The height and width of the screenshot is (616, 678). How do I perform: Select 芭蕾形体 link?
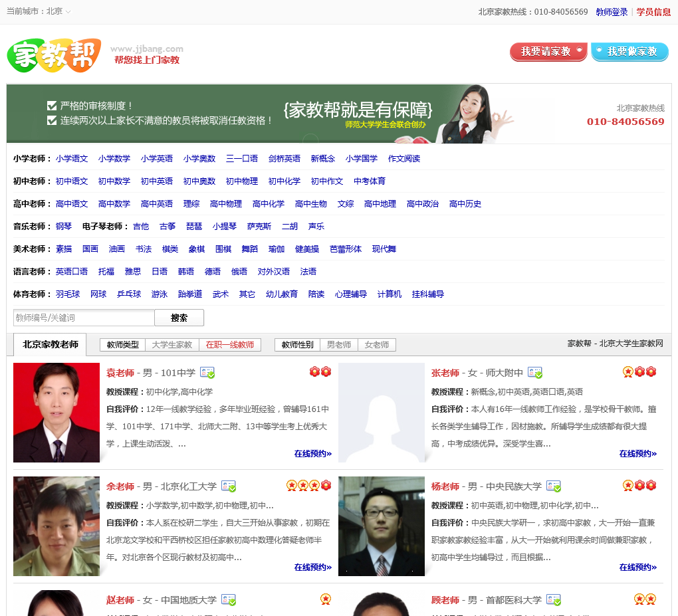point(346,249)
